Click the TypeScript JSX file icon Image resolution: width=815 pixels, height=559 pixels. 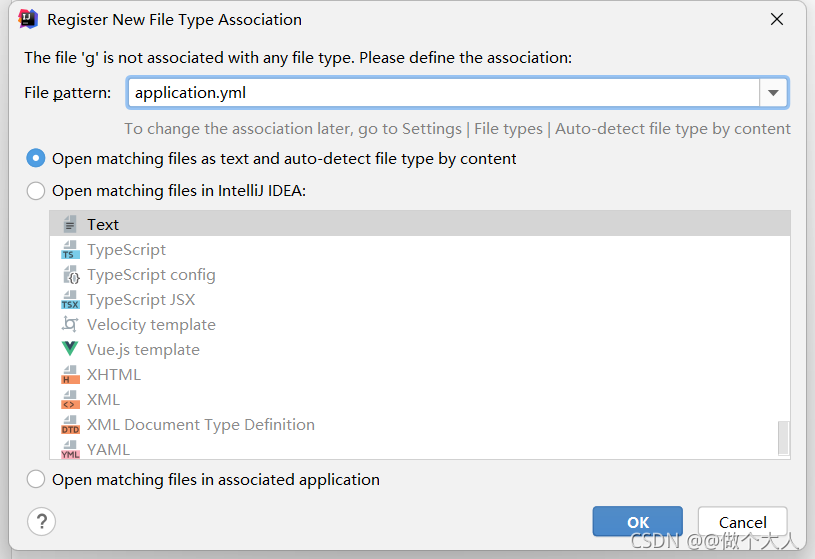tap(70, 300)
